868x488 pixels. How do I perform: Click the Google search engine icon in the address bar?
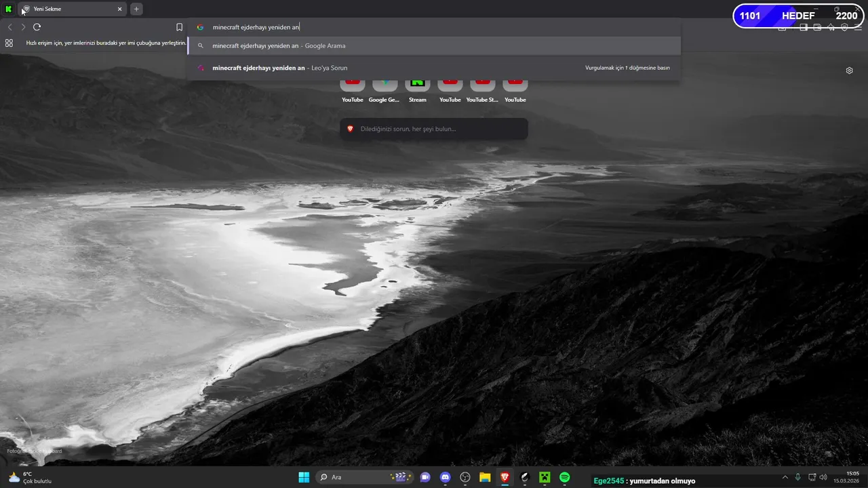[x=200, y=27]
